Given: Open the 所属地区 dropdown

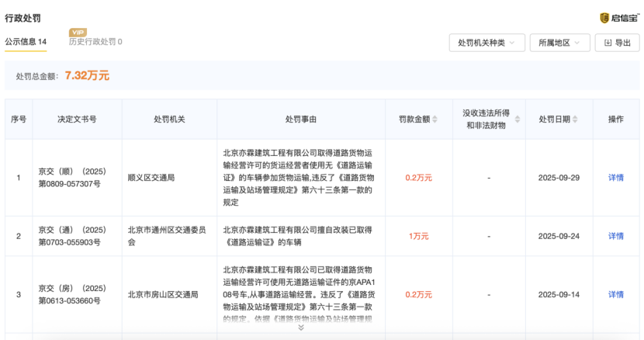Looking at the screenshot, I should click(559, 43).
